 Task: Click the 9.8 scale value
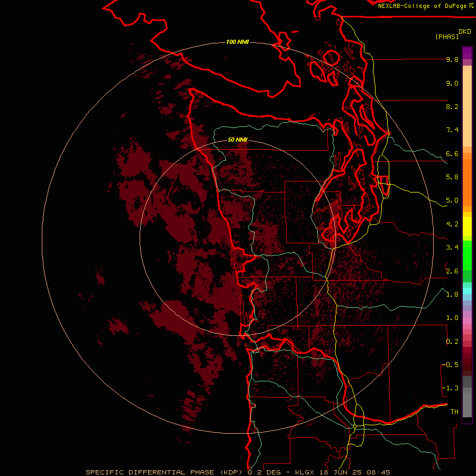pos(452,59)
